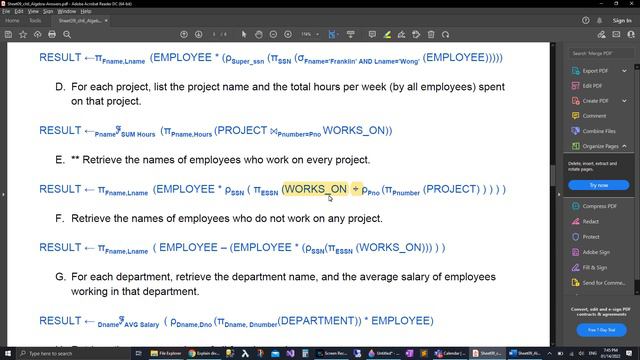The image size is (640, 360).
Task: Open the Calendar app on the taskbar
Action: coord(449,353)
